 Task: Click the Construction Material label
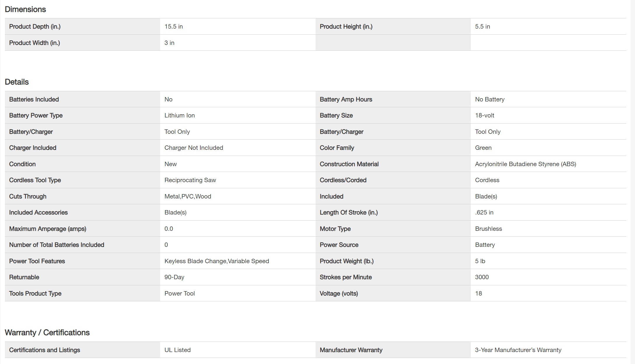coord(349,164)
